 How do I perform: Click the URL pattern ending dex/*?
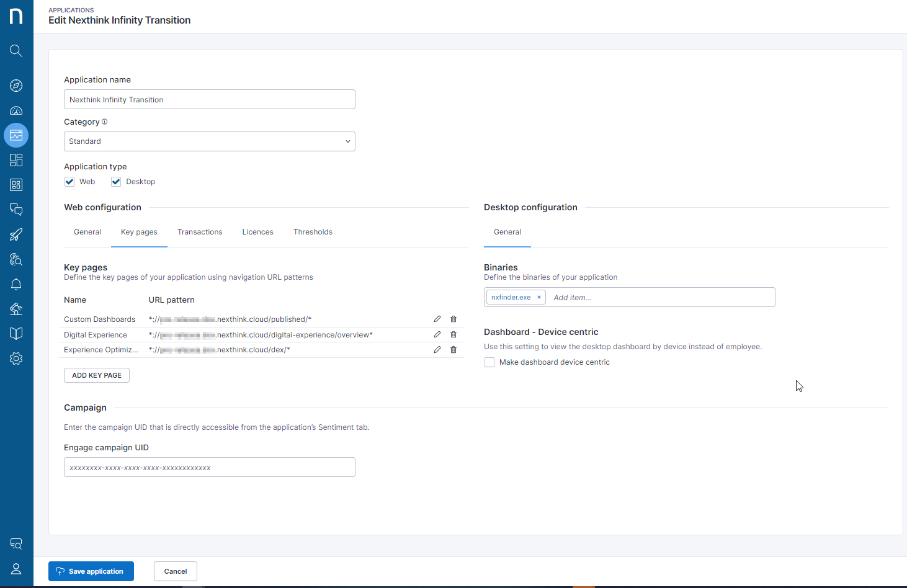click(x=220, y=350)
